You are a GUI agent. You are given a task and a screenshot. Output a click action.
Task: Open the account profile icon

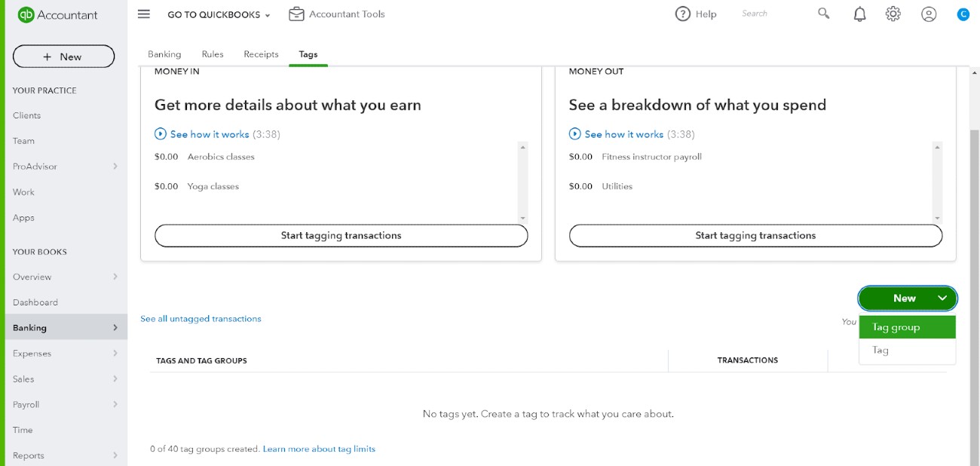click(929, 14)
